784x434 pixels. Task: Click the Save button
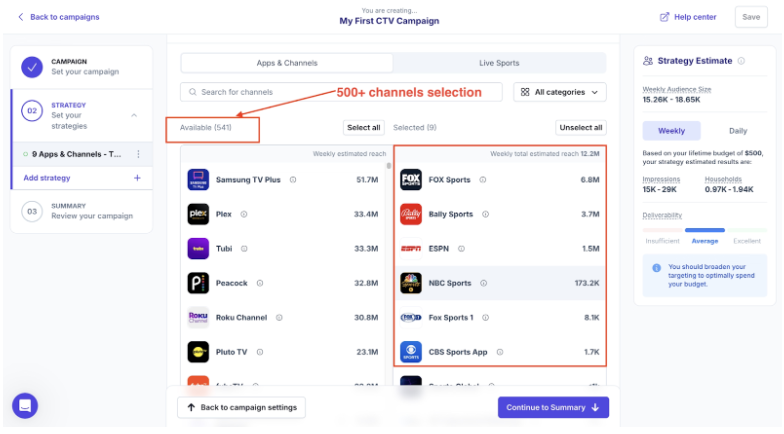[751, 17]
